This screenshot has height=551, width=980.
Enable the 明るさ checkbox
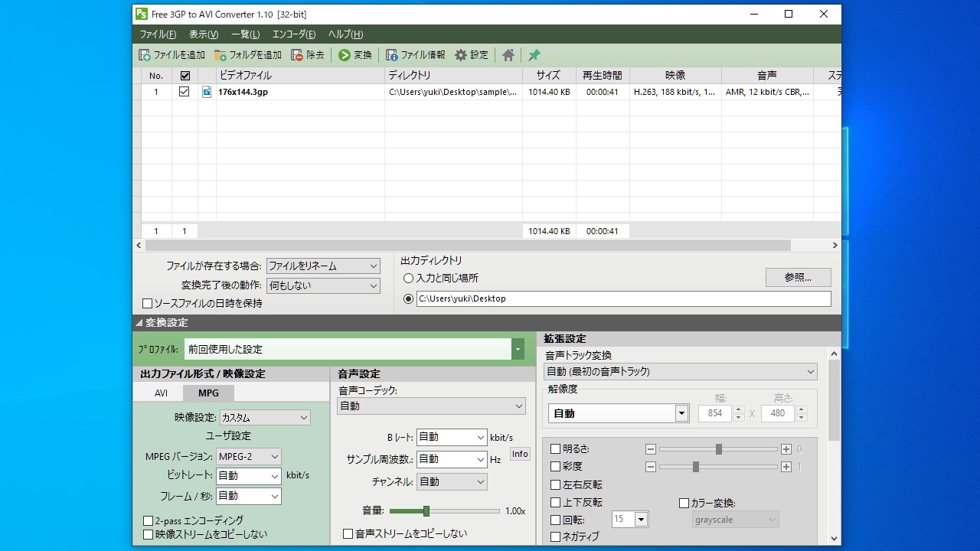(556, 449)
